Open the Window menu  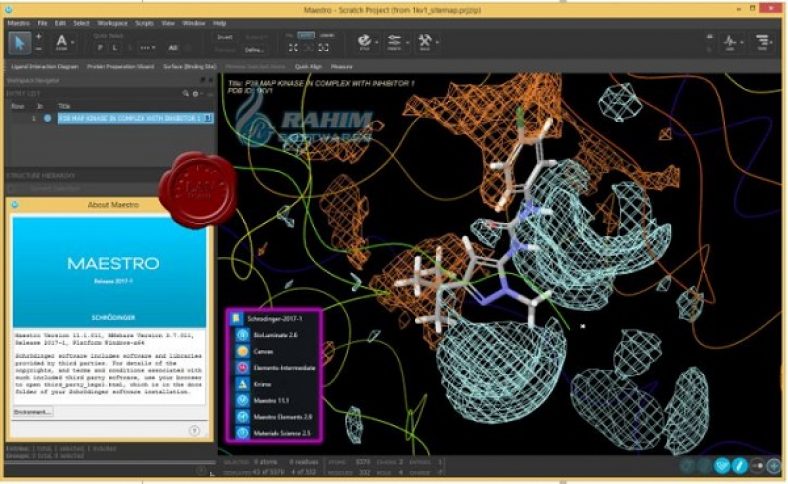[193, 23]
